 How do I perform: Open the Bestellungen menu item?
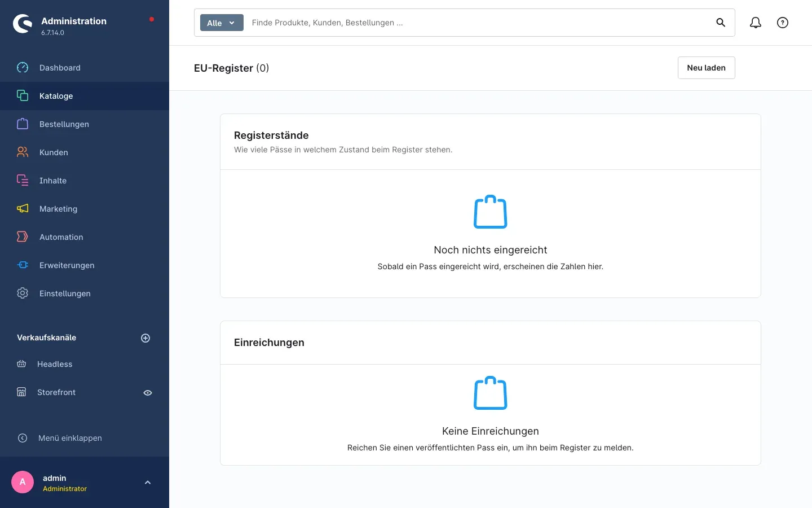point(85,124)
